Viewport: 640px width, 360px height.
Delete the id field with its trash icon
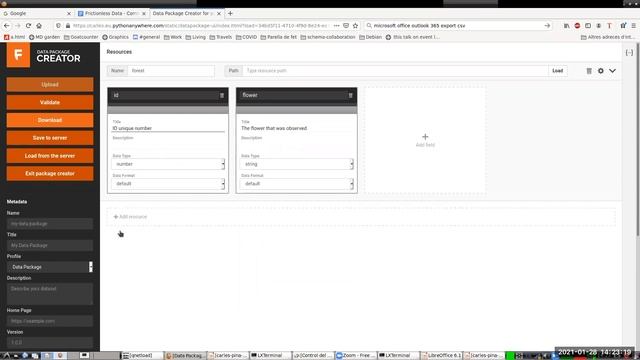222,96
